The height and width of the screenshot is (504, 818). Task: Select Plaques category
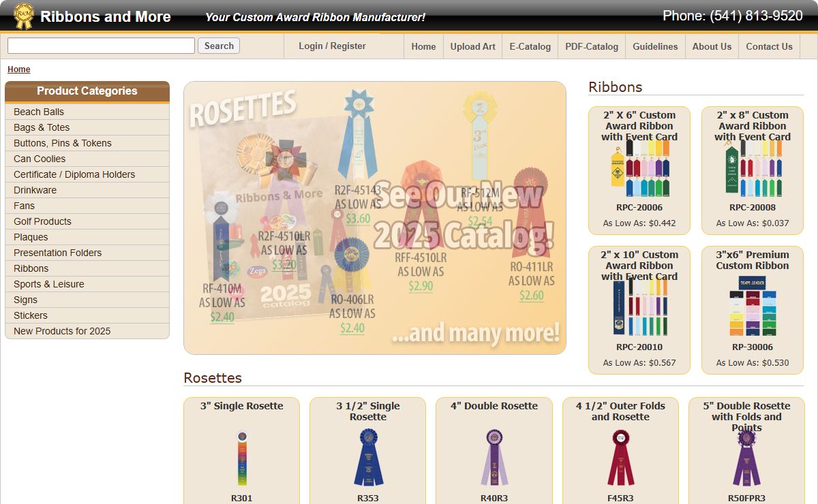pyautogui.click(x=87, y=237)
